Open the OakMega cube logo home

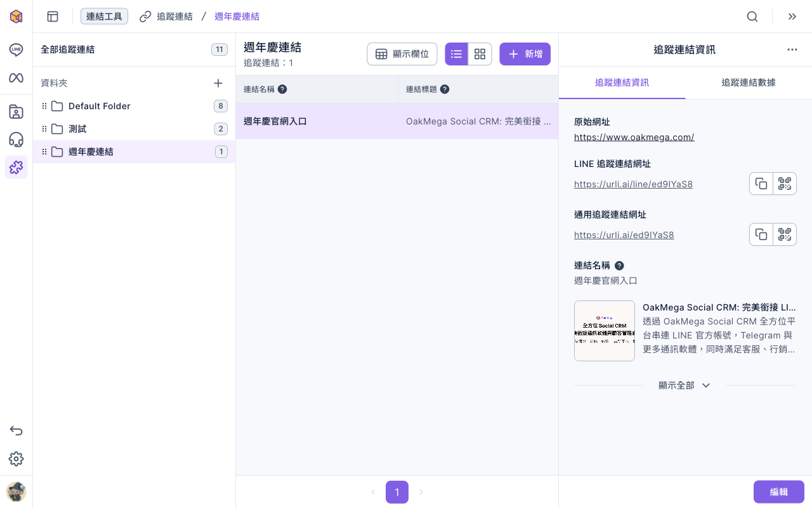[16, 17]
